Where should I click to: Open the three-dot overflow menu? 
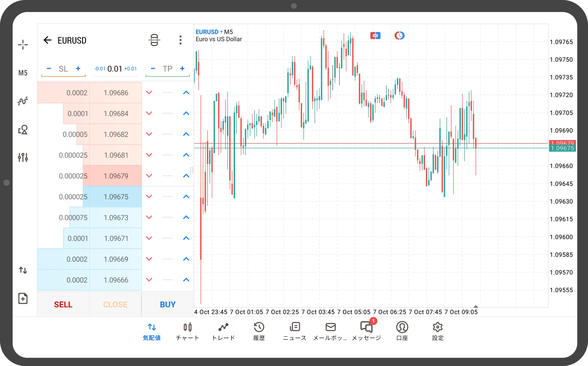pyautogui.click(x=180, y=40)
